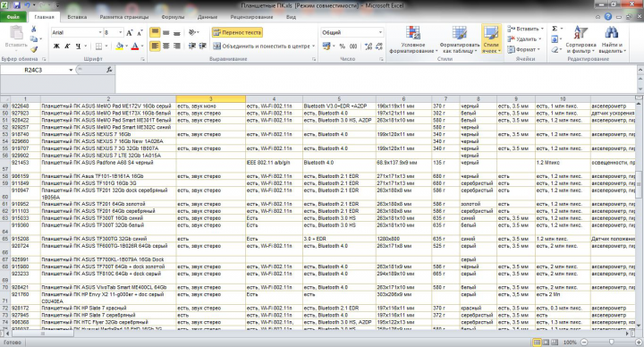Switch to the Формулы tab
Image resolution: width=644 pixels, height=347 pixels.
173,17
